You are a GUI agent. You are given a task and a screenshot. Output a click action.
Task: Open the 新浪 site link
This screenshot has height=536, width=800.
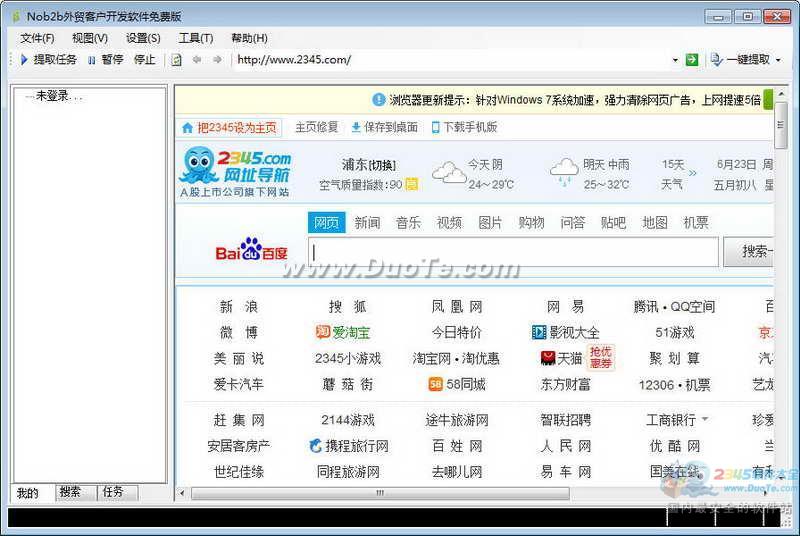238,307
